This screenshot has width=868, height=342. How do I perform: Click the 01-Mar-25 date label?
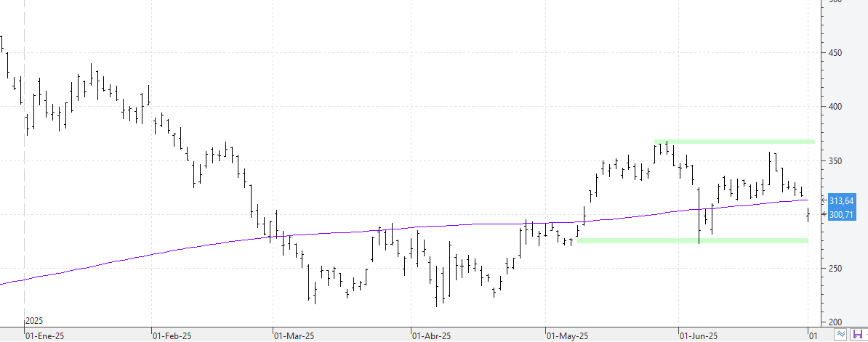(294, 335)
